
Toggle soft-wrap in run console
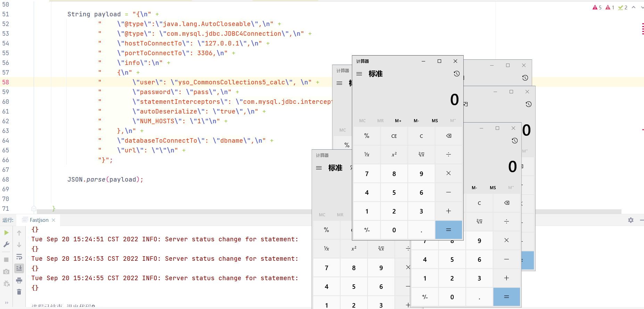19,257
